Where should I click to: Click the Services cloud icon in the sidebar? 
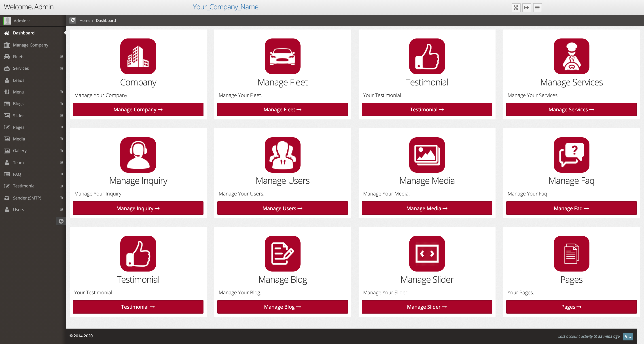(7, 68)
